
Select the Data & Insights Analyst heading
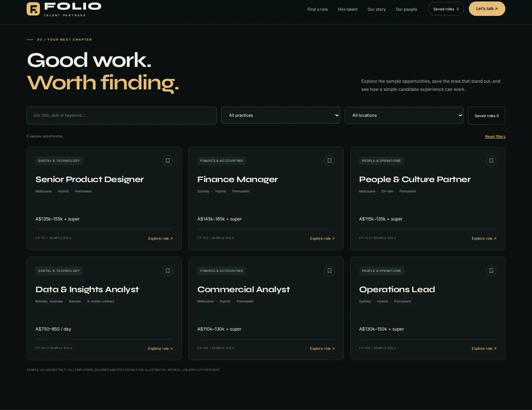coord(87,290)
